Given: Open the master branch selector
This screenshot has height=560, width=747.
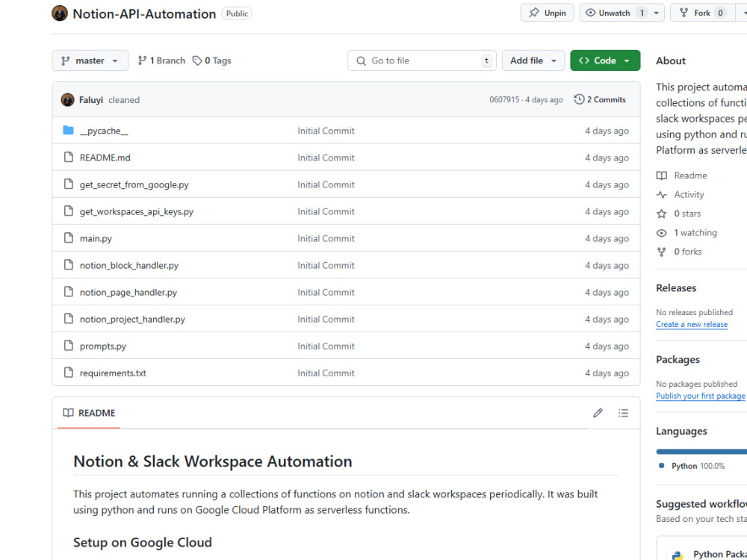Looking at the screenshot, I should (90, 60).
